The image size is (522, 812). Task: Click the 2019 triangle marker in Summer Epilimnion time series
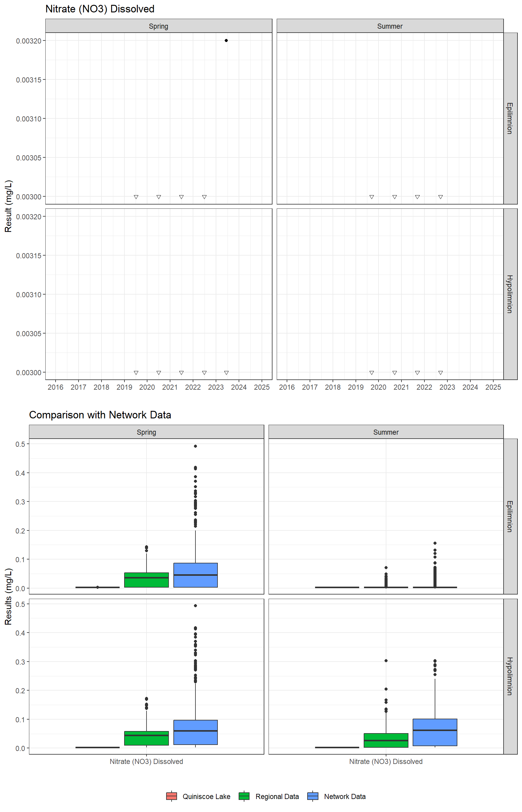tap(372, 197)
